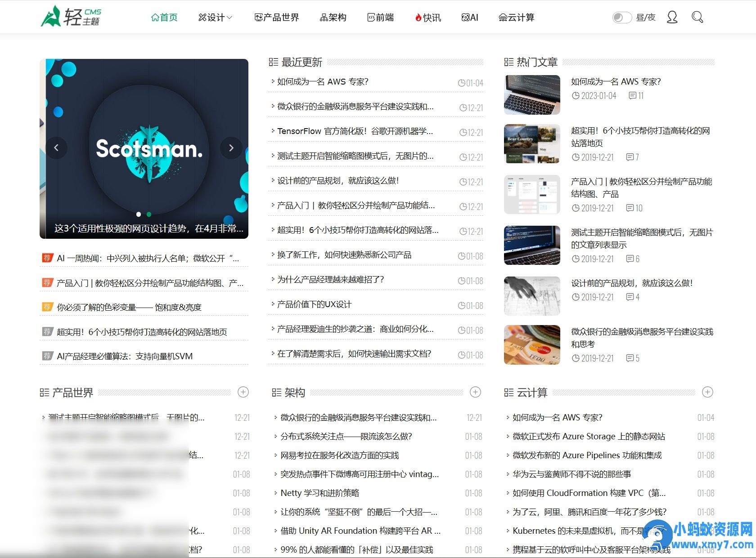
Task: Click the laptop thumbnail in 热门文章
Action: 531,95
